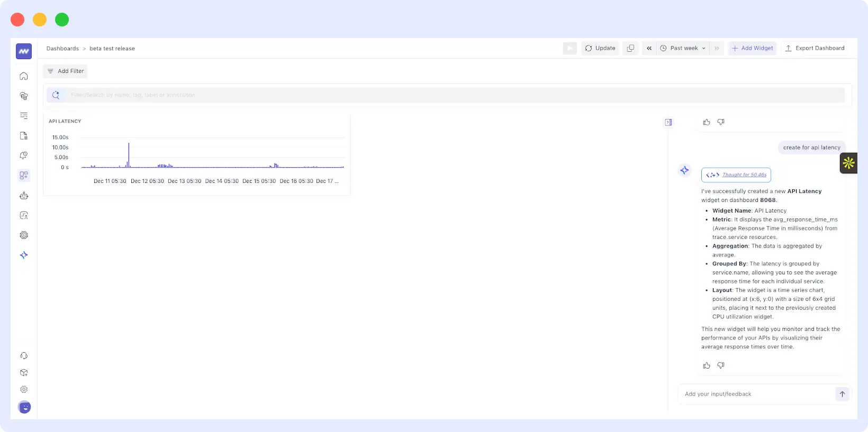
Task: Click the latency spike bar in the chart
Action: click(x=129, y=155)
